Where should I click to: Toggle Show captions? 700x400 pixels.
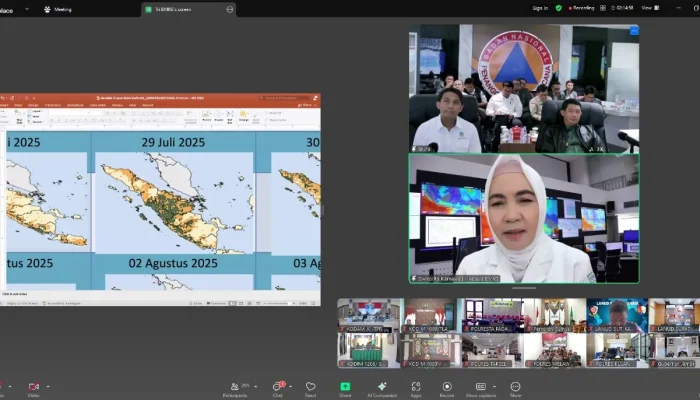[x=480, y=389]
